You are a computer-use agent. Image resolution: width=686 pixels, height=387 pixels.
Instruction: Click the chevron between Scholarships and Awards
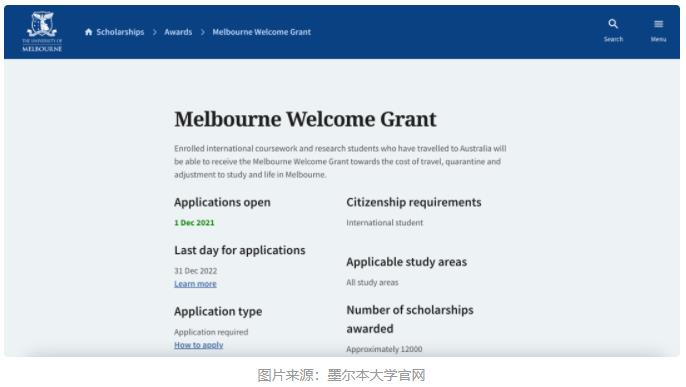click(154, 32)
